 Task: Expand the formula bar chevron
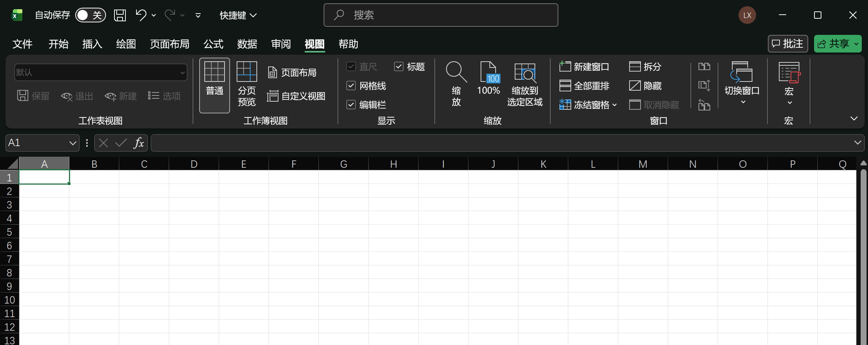(858, 142)
